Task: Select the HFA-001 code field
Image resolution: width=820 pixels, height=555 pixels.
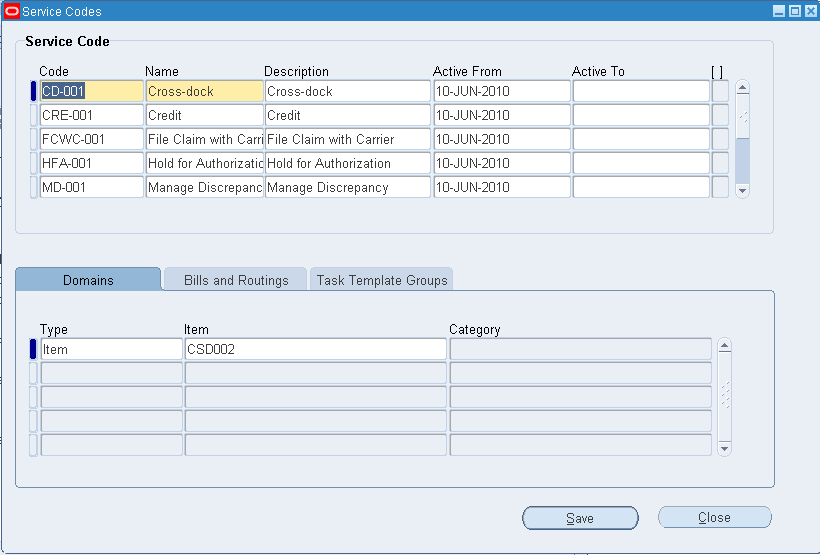Action: (92, 163)
